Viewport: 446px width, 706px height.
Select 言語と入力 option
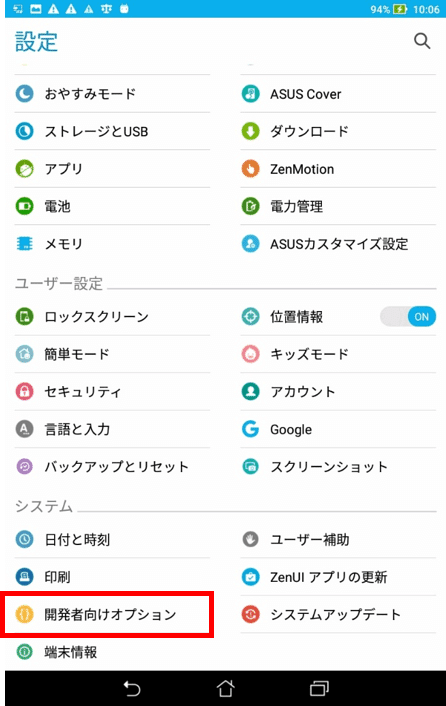click(112, 429)
